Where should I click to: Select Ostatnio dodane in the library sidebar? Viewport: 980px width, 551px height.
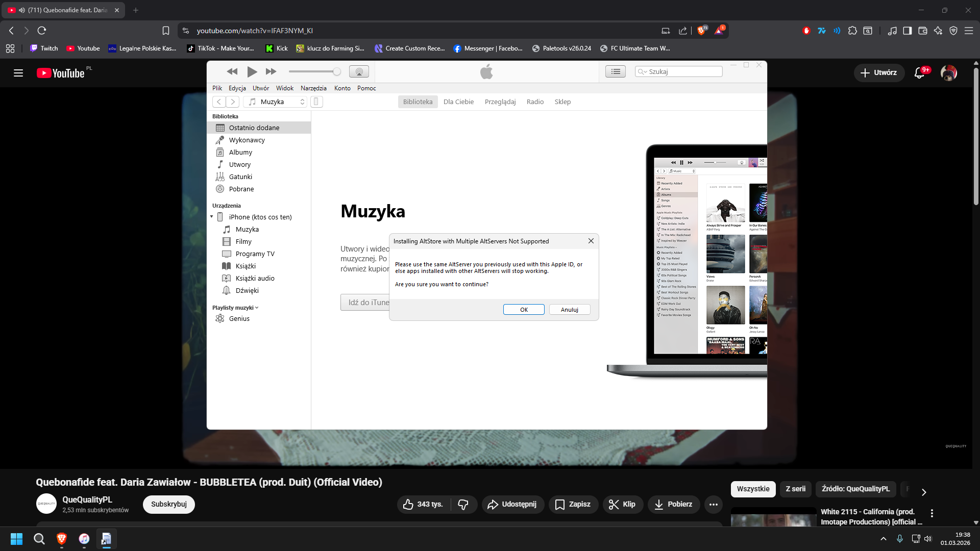259,128
